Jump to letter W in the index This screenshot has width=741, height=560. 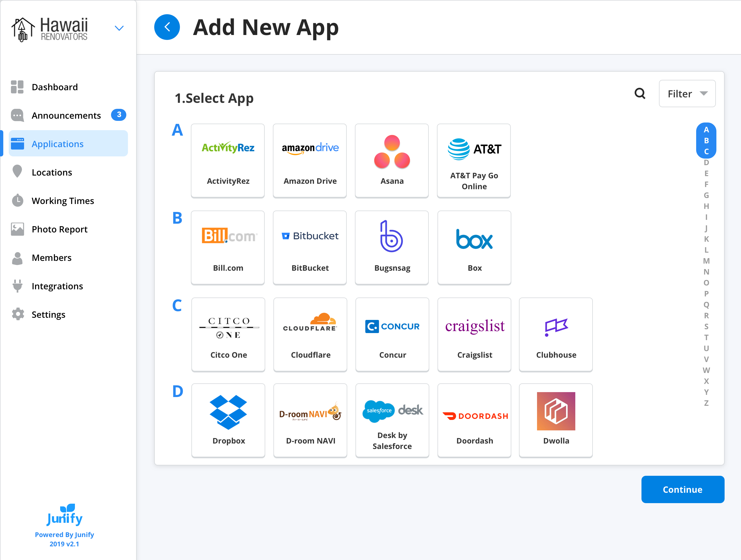pos(706,371)
